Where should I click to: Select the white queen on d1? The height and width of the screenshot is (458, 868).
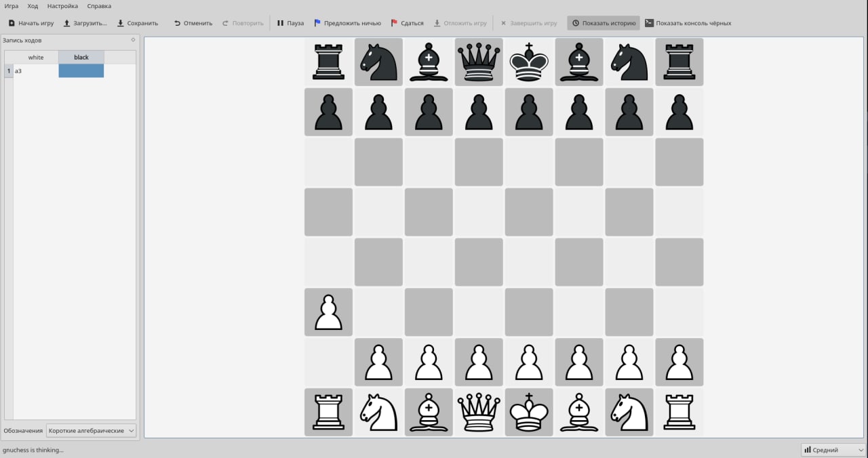(x=479, y=413)
